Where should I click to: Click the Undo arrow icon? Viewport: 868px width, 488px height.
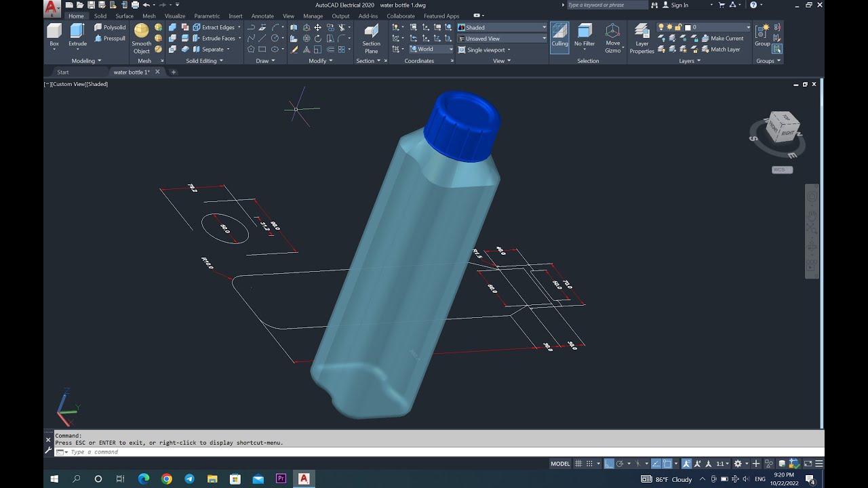146,5
